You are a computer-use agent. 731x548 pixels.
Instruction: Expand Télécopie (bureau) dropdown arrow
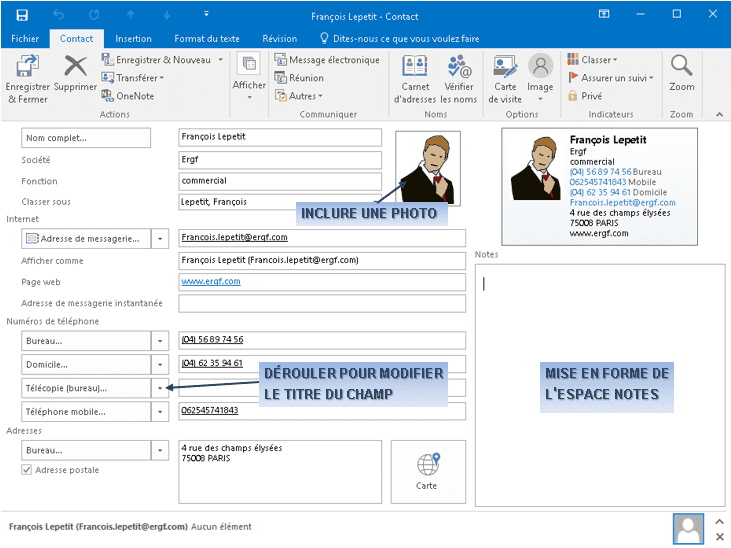(x=160, y=388)
